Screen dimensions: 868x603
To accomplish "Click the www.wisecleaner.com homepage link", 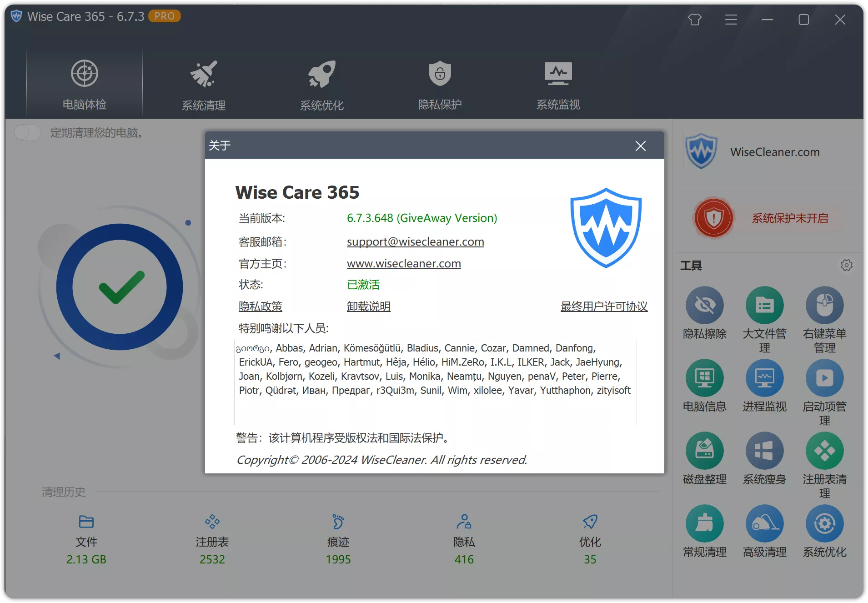I will point(404,263).
